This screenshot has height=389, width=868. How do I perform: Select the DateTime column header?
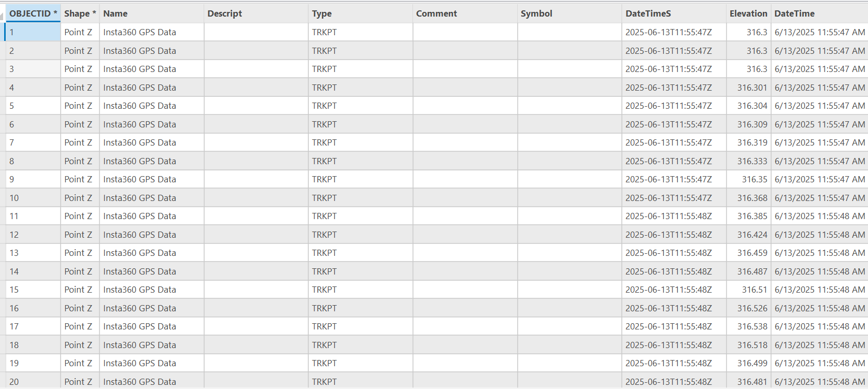coord(820,13)
